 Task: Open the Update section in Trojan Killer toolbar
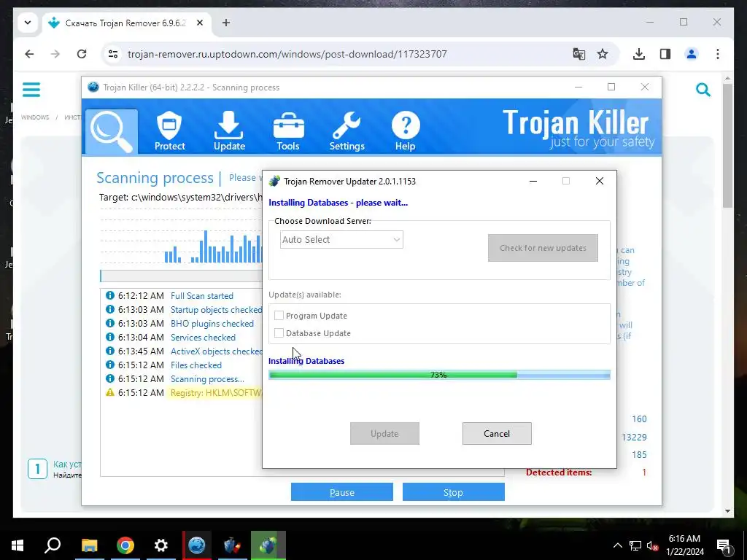click(x=229, y=131)
